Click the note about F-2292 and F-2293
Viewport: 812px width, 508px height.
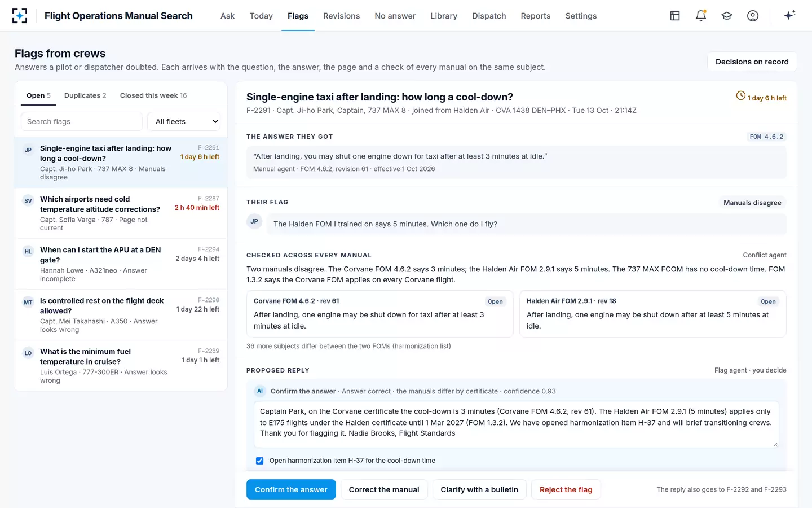point(721,489)
